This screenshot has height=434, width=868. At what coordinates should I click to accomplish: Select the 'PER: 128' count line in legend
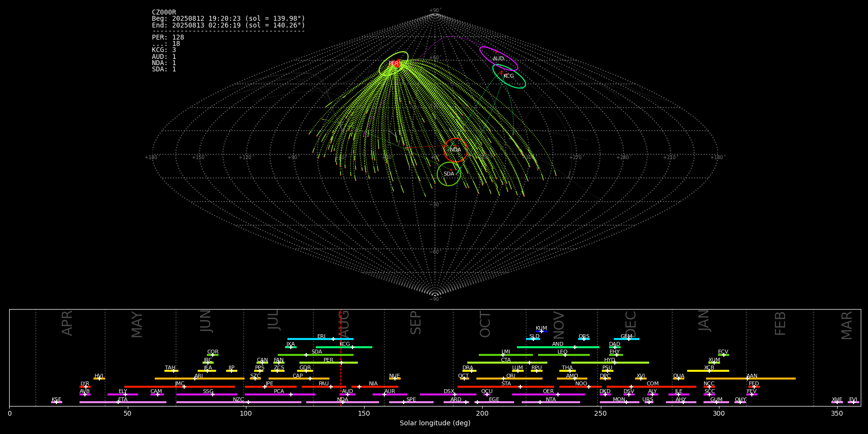coord(168,38)
